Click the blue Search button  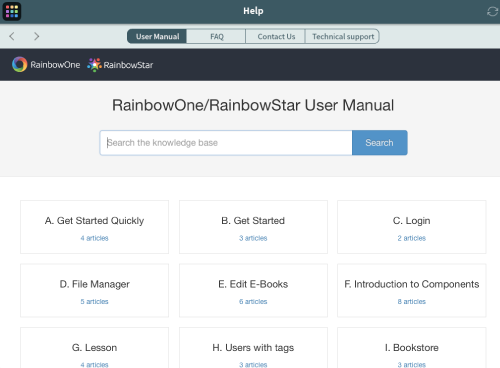(x=380, y=143)
